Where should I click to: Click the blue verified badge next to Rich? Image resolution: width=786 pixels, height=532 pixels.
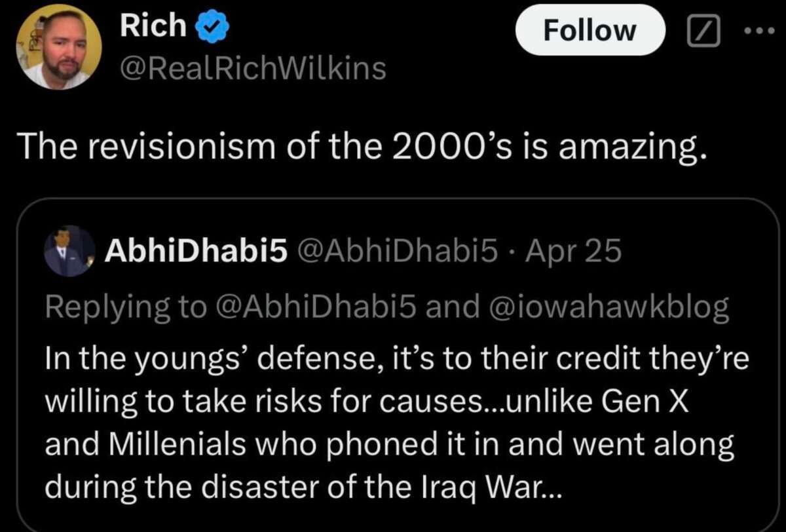coord(211,27)
